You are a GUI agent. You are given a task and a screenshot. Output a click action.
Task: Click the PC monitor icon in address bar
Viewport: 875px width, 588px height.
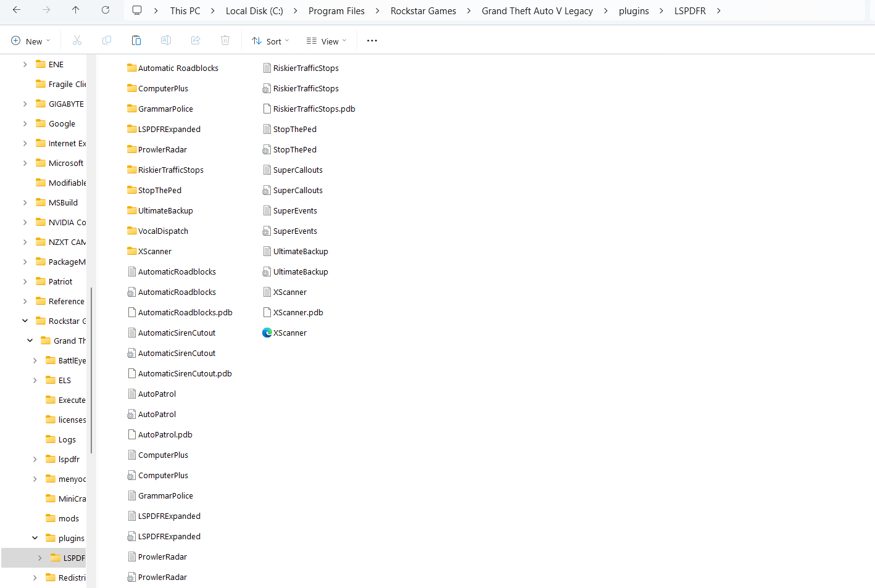pyautogui.click(x=137, y=10)
